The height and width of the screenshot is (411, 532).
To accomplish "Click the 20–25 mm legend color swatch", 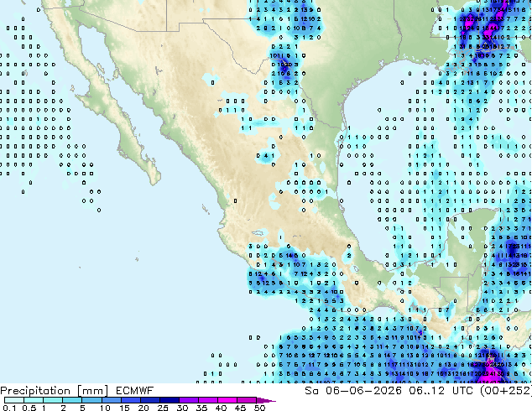I will 149,400.
